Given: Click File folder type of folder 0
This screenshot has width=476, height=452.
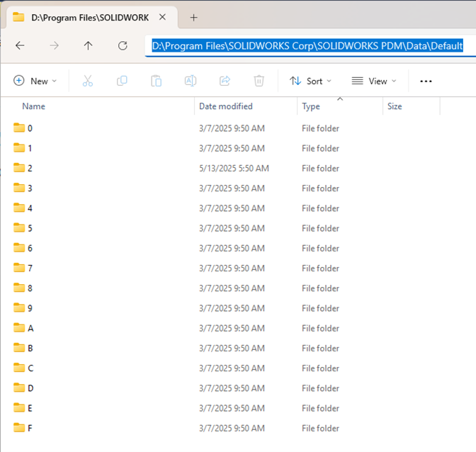Looking at the screenshot, I should [x=320, y=128].
